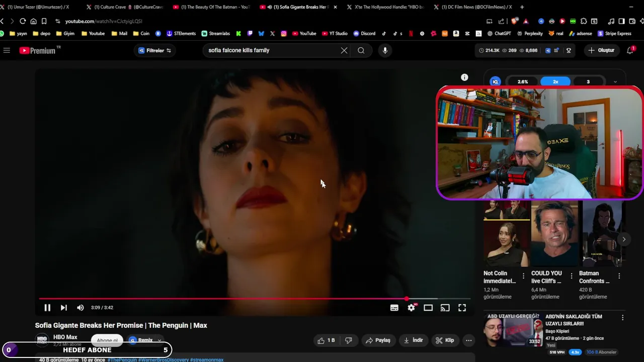Go to browser home page
This screenshot has height=362, width=644.
pyautogui.click(x=33, y=21)
